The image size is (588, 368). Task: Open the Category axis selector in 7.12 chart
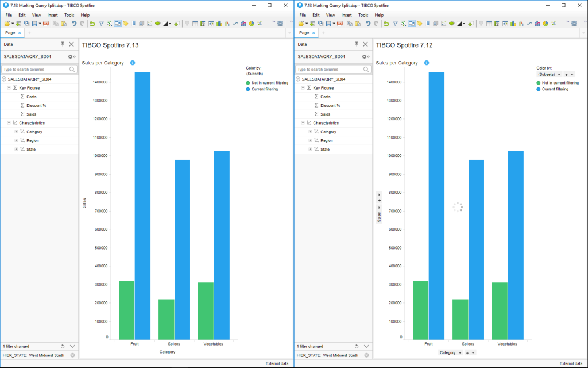coord(450,352)
